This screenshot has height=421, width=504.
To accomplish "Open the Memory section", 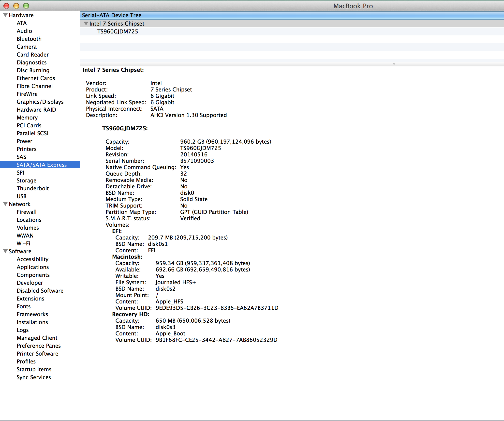I will (x=27, y=118).
